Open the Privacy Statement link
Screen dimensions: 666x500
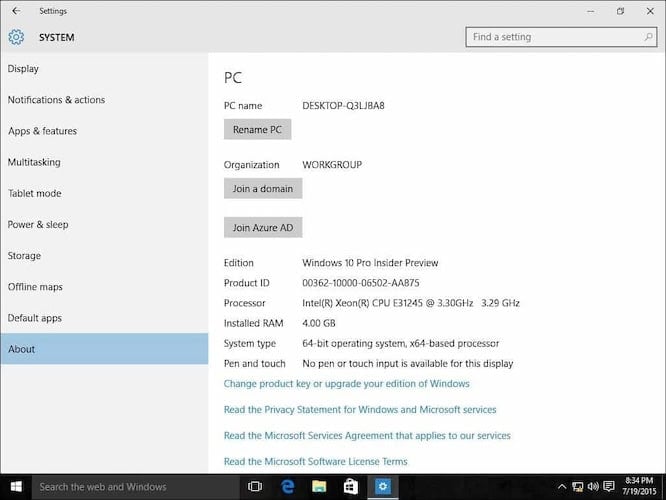[x=360, y=410]
